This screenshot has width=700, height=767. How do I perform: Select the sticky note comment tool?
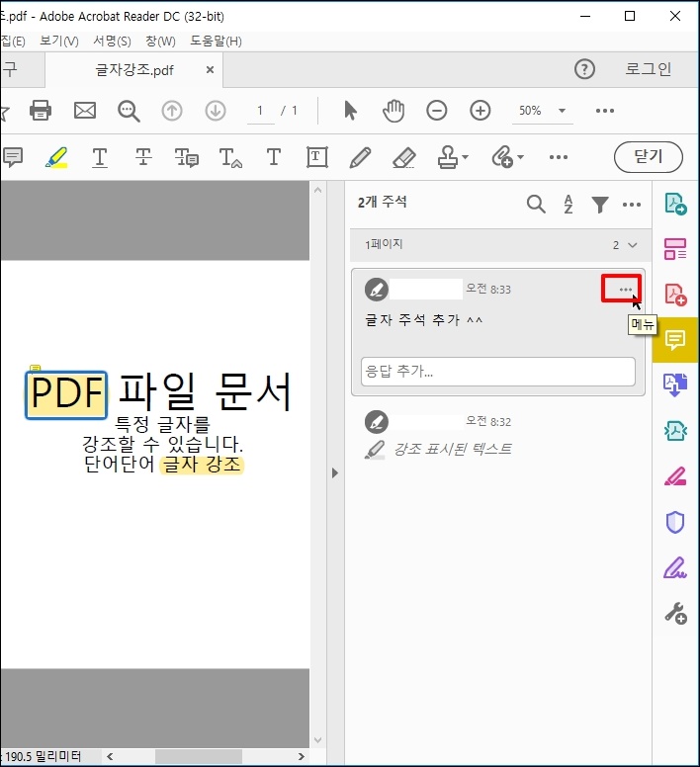tap(13, 157)
